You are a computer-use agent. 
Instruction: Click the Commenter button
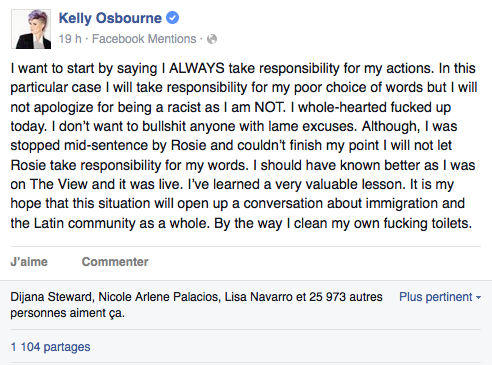click(x=115, y=262)
